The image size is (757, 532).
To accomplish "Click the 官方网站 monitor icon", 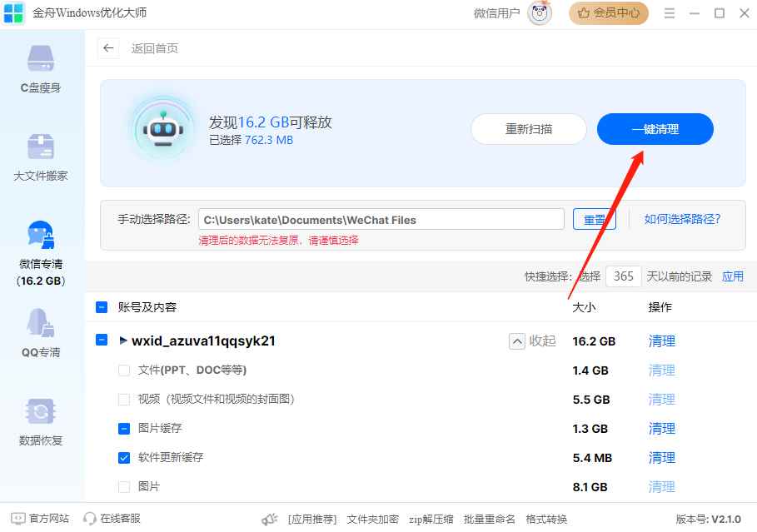I will click(x=17, y=519).
